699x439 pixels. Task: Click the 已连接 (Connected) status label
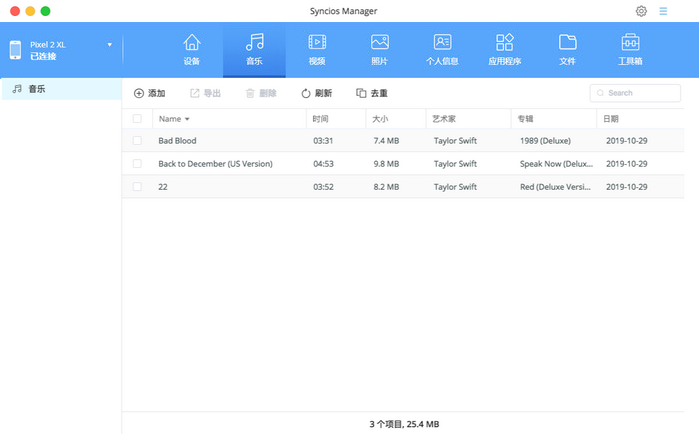click(43, 56)
